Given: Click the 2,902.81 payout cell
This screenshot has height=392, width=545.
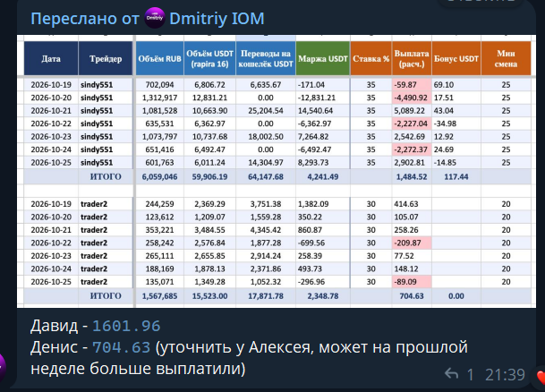Looking at the screenshot, I should point(412,163).
